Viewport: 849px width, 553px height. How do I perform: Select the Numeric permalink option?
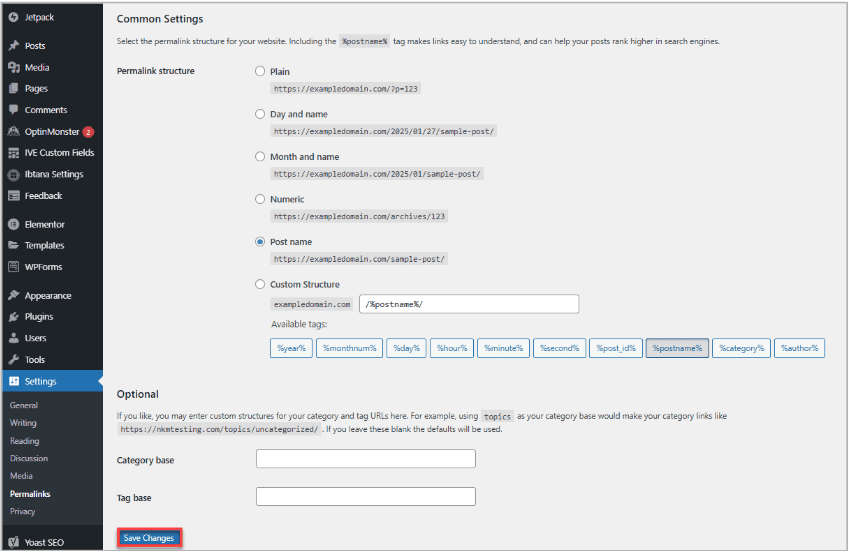tap(260, 199)
